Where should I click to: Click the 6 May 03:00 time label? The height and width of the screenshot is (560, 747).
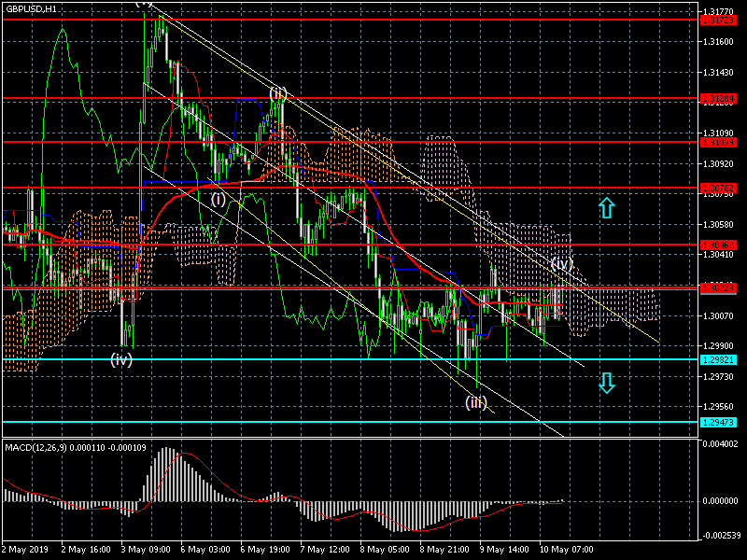pos(205,550)
